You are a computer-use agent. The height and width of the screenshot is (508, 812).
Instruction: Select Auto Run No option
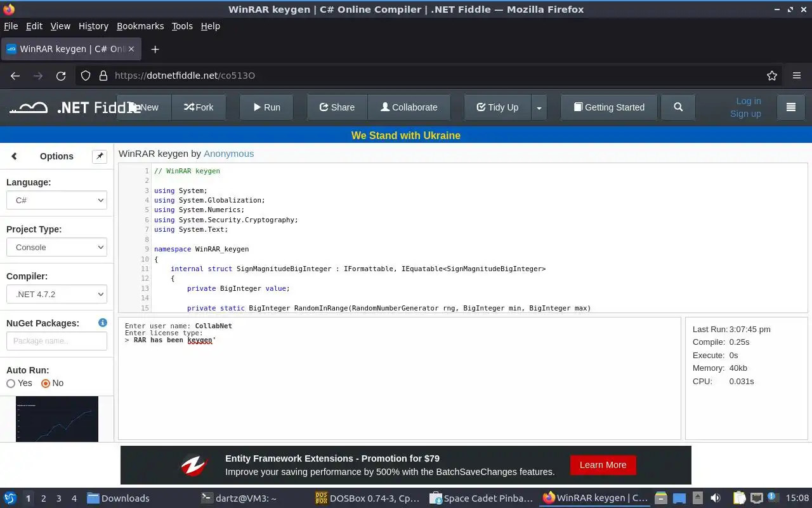click(x=45, y=384)
